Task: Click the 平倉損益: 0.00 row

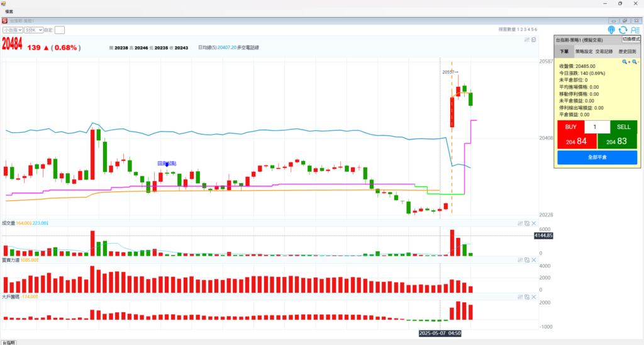Action: point(574,115)
